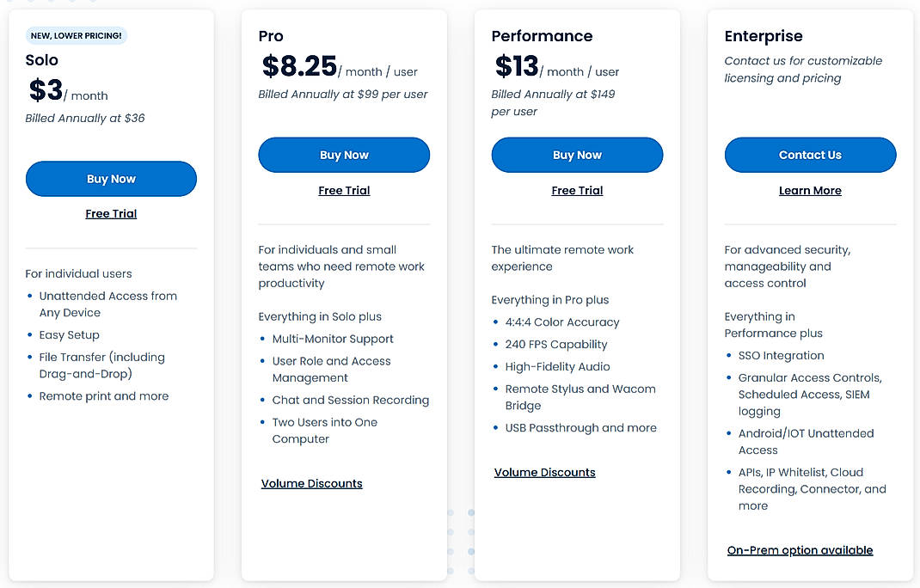Viewport: 920px width, 588px height.
Task: Open the On-Prem option available link
Action: [x=800, y=550]
